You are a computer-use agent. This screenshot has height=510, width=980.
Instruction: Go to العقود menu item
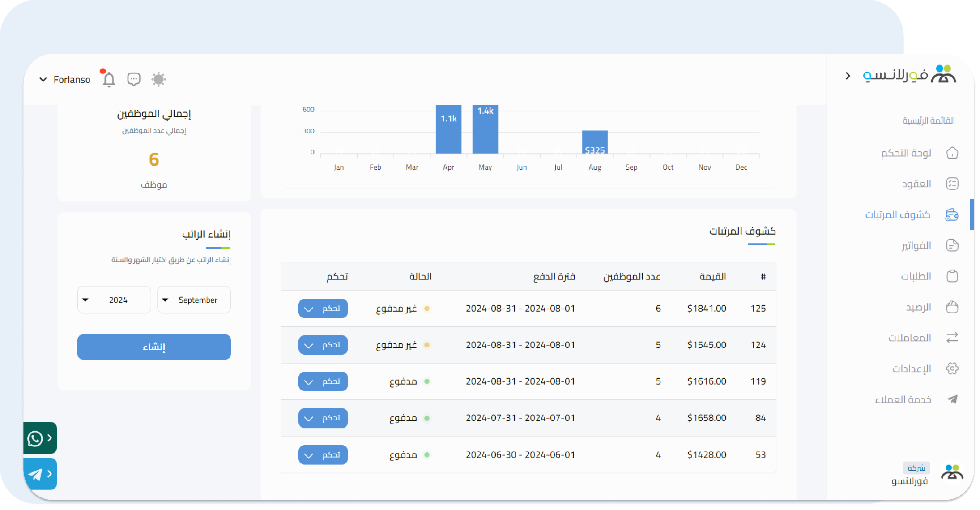916,184
